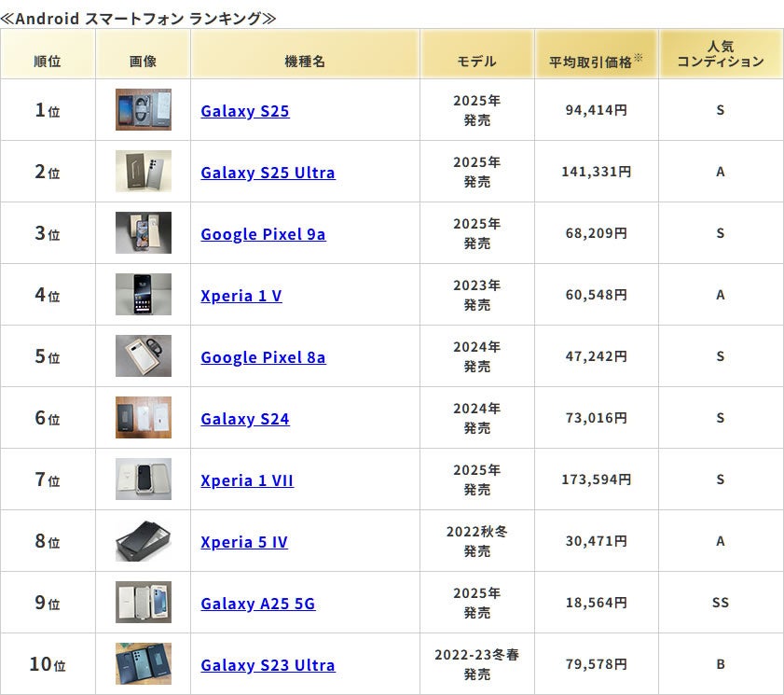Screen dimensions: 784x695
Task: Open the Galaxy A25 5G link
Action: 258,604
